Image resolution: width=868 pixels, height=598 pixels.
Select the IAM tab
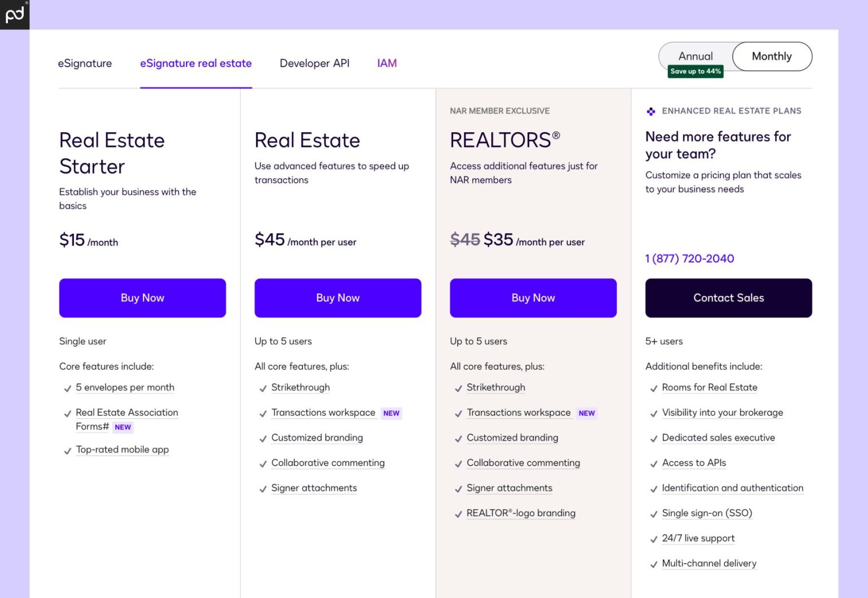387,63
